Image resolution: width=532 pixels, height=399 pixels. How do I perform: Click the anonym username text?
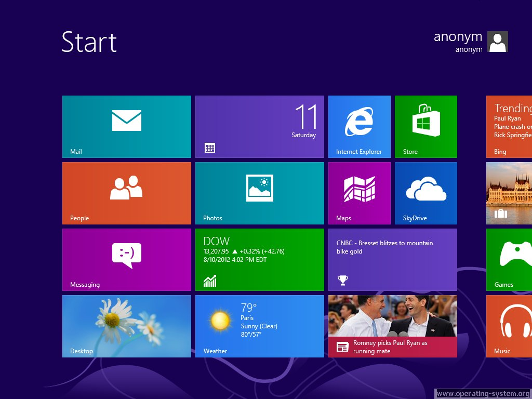coord(458,37)
